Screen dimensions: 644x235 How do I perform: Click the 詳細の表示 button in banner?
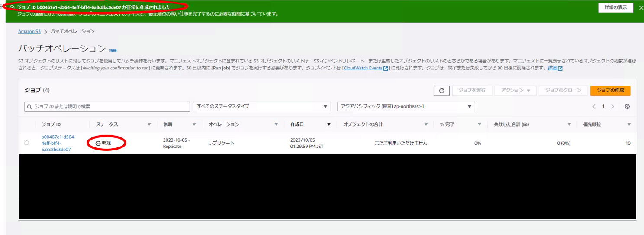[x=615, y=8]
